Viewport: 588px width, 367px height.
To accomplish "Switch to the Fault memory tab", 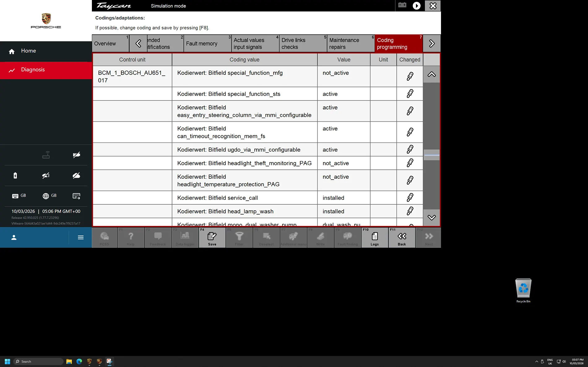I will tap(208, 43).
